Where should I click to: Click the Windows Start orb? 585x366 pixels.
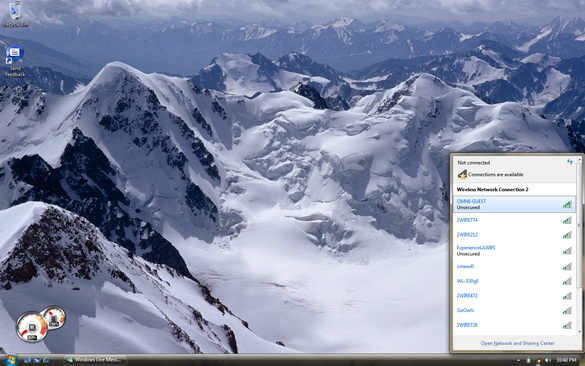click(x=10, y=360)
